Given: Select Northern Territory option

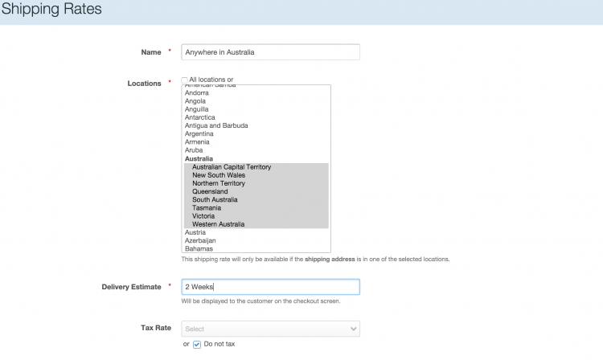Looking at the screenshot, I should pos(256,183).
